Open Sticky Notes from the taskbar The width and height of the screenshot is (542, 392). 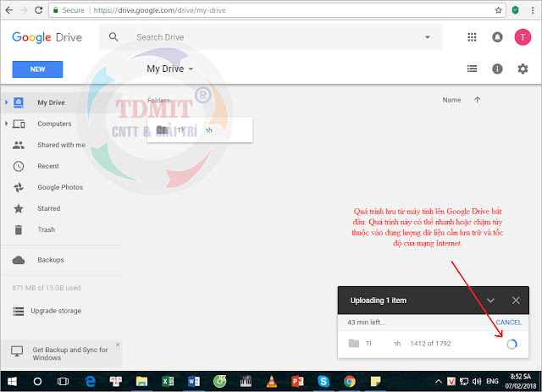pyautogui.click(x=375, y=381)
